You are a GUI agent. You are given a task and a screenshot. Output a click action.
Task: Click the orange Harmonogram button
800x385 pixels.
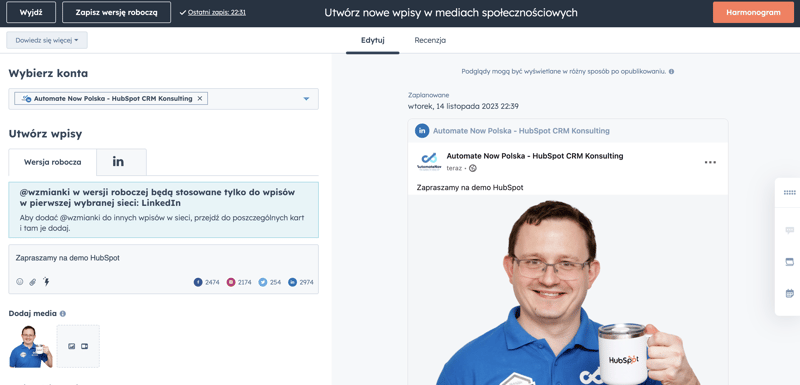click(753, 12)
